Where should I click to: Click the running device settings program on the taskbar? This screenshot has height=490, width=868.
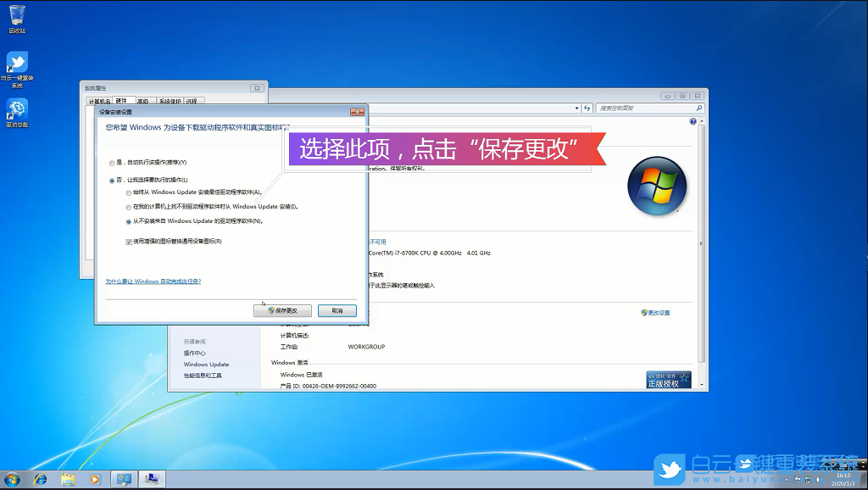[x=152, y=480]
